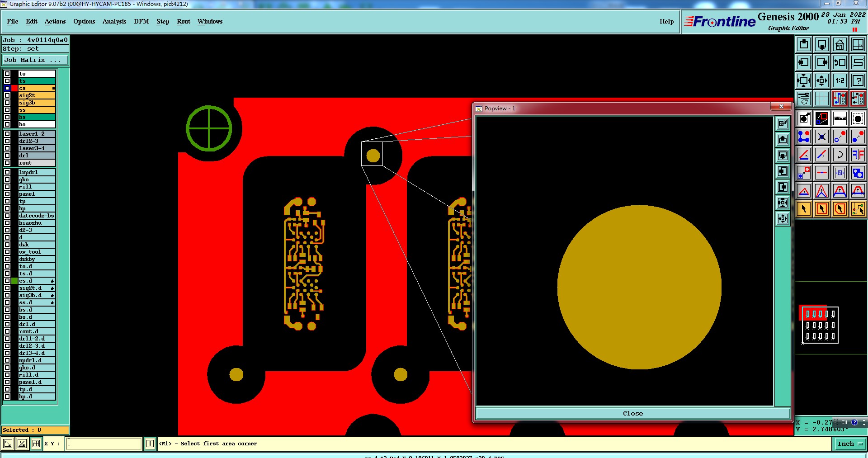The image size is (868, 458).
Task: Open the Help menu button
Action: 667,21
